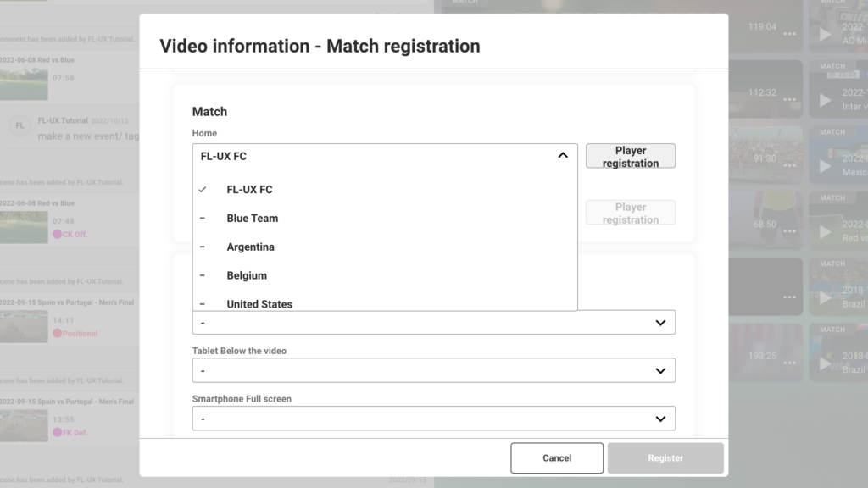The width and height of the screenshot is (868, 488).
Task: Play the Inter match video
Action: click(825, 100)
